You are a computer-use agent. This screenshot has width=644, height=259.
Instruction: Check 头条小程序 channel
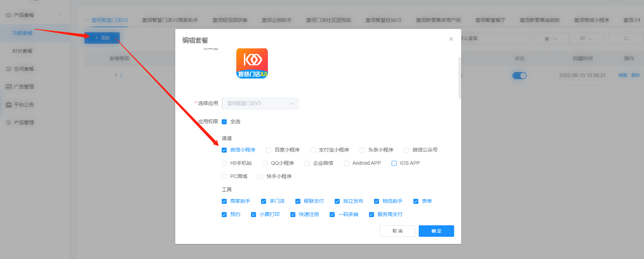[362, 150]
